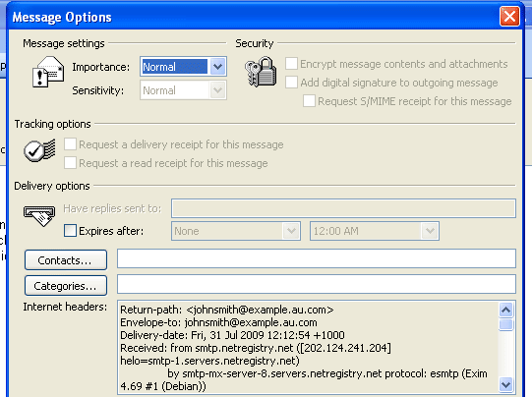532x397 pixels.
Task: Open the Importance dropdown
Action: point(218,67)
